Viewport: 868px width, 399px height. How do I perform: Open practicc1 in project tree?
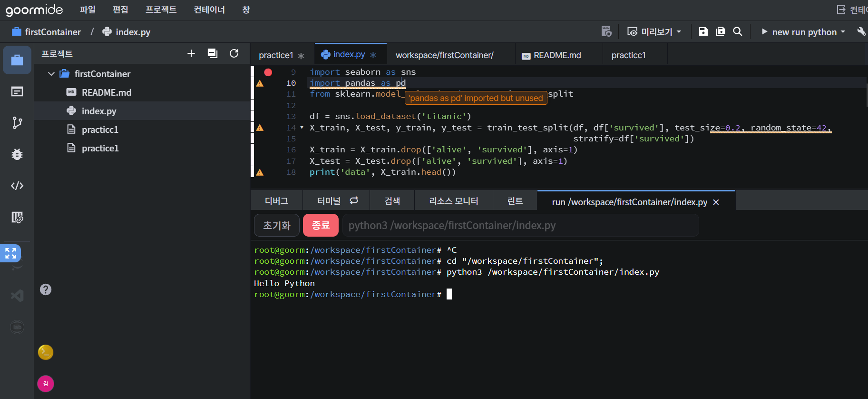click(142, 130)
